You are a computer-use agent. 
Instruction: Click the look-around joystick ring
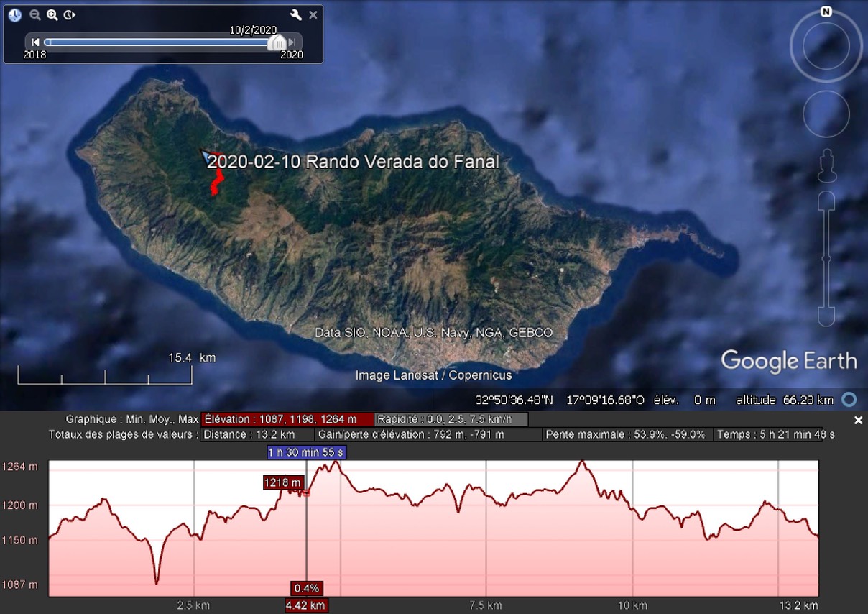coord(826,47)
